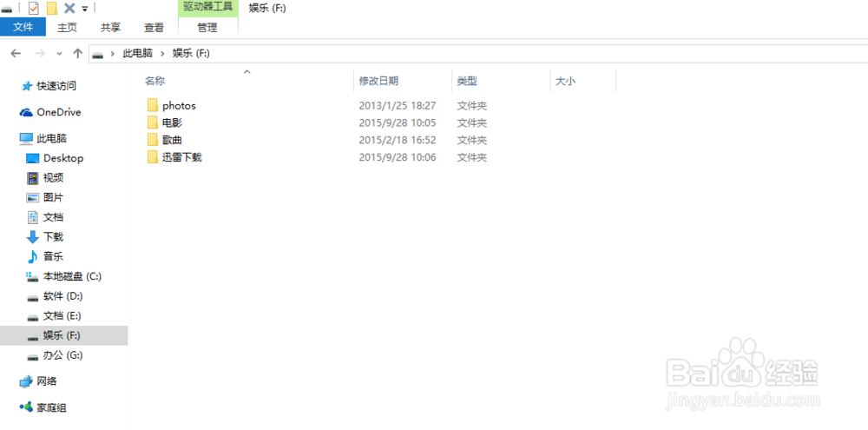868x430 pixels.
Task: Sort by the 修改日期 column header
Action: [378, 81]
